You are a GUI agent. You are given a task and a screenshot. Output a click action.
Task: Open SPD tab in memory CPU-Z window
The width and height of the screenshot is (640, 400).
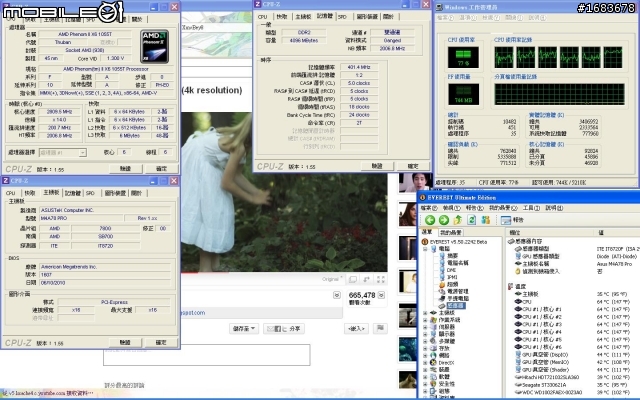[342, 17]
